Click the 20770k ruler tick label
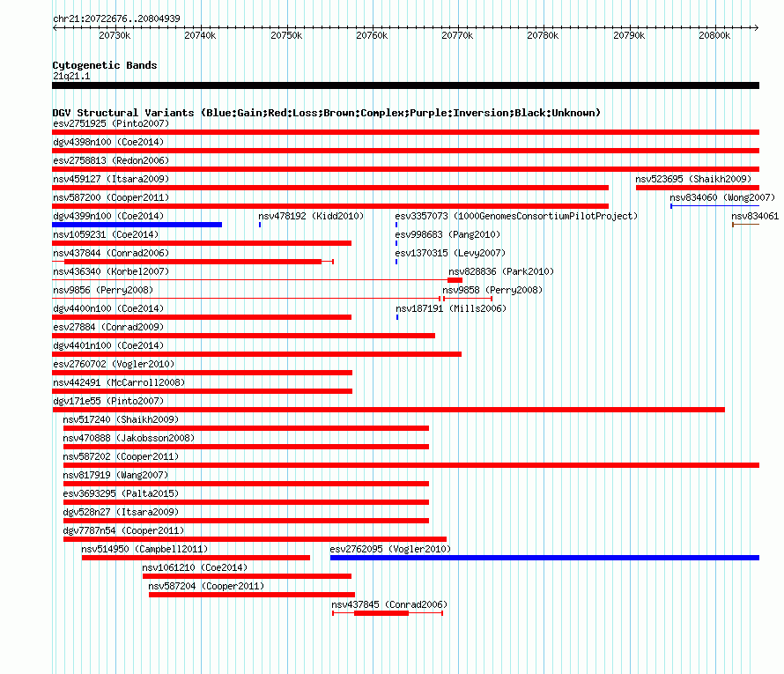 click(457, 35)
